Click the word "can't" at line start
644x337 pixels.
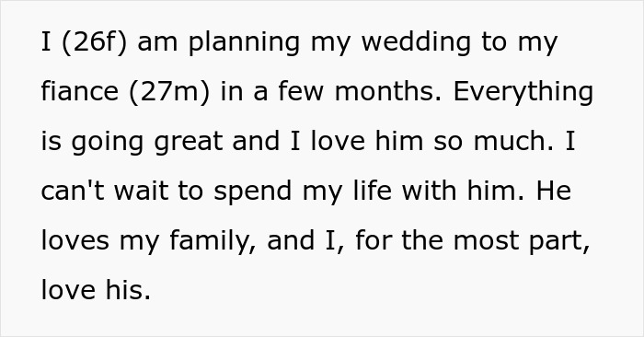coord(73,191)
